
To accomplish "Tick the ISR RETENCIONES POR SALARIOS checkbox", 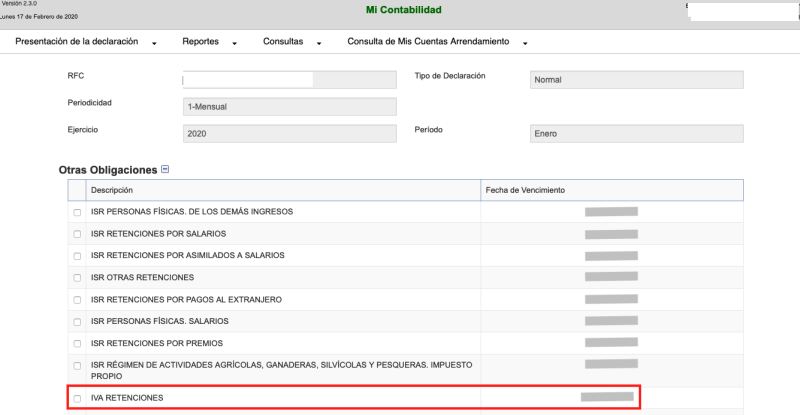I will coord(77,234).
